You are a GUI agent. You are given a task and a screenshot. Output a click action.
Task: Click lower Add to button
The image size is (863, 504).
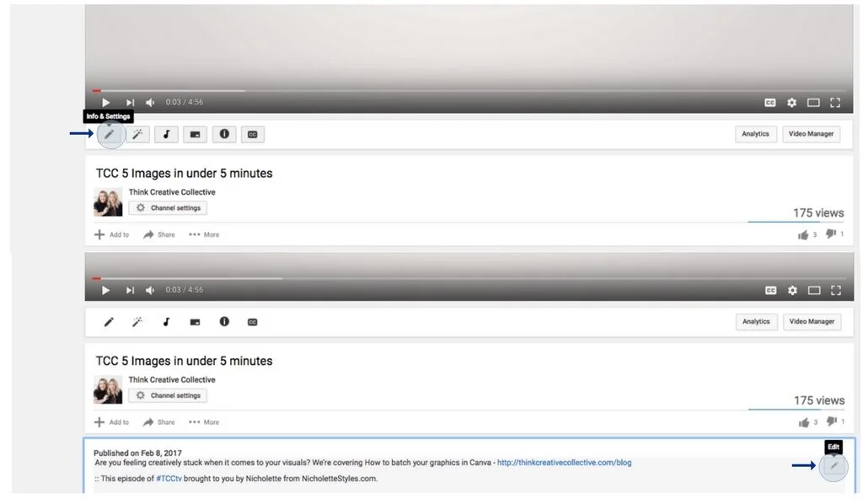click(x=112, y=422)
